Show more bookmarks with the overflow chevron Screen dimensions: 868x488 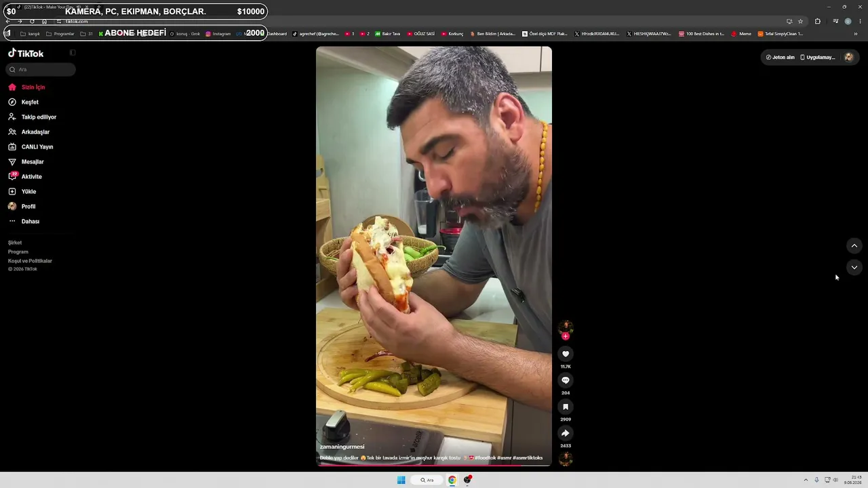coord(856,34)
